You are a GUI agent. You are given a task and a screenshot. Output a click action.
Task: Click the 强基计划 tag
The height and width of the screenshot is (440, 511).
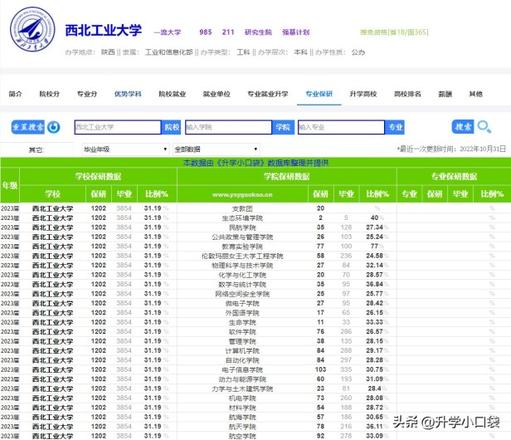[296, 32]
